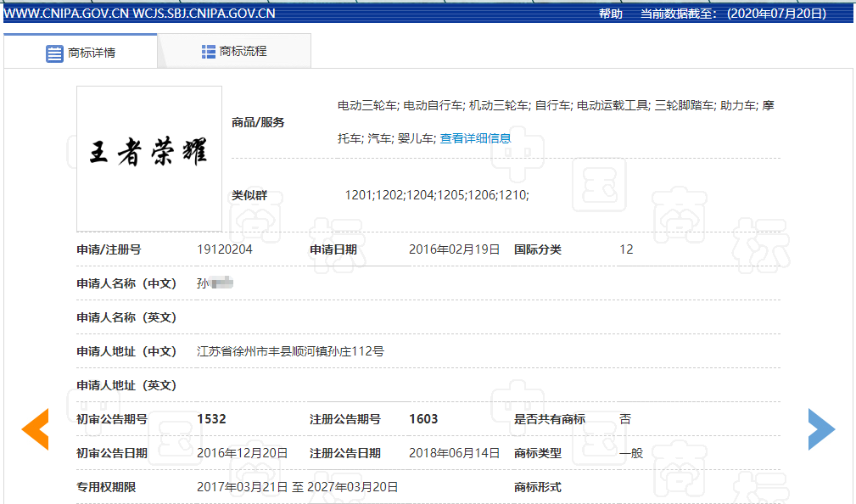Click the header URL WWW.CNIPA.GOV.CN WCJS.SBJ.CNIPA.GOV.CN
The width and height of the screenshot is (856, 504).
140,13
